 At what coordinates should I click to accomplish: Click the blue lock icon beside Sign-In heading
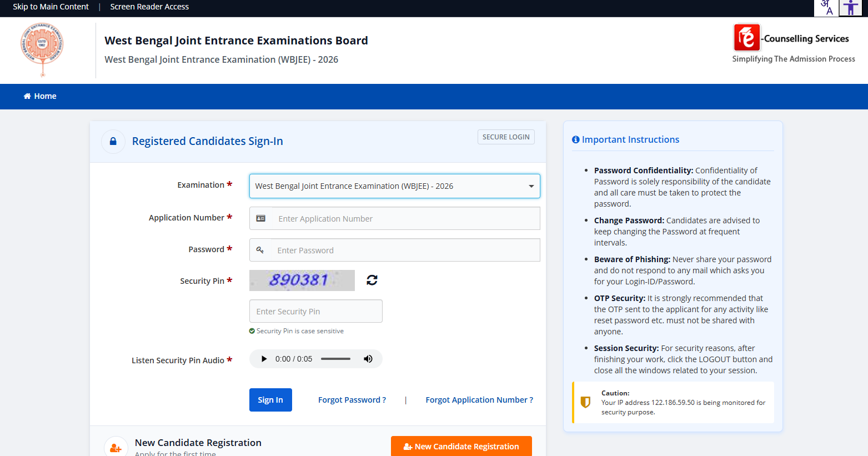pos(113,142)
